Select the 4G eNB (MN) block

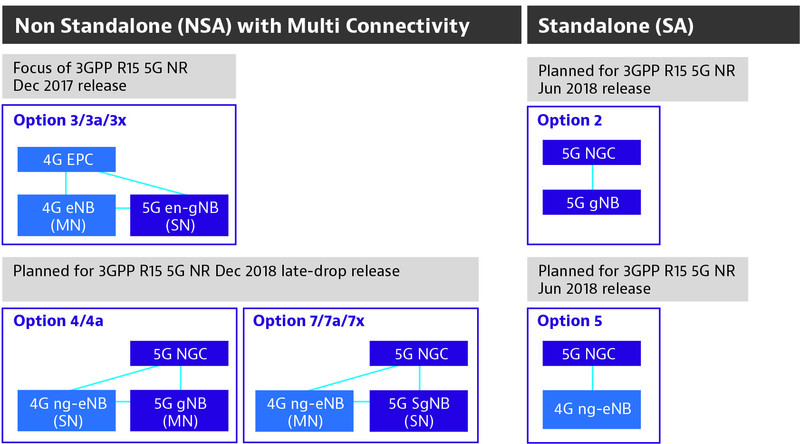pyautogui.click(x=66, y=215)
